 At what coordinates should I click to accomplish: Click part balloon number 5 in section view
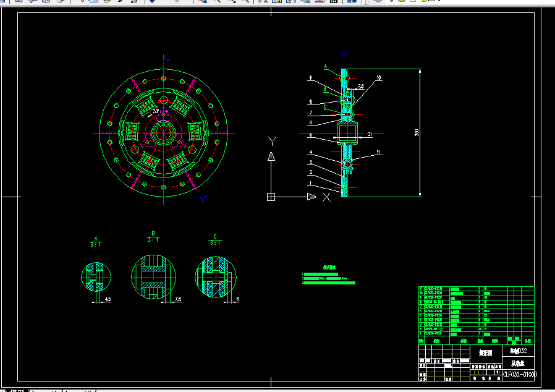[310, 135]
